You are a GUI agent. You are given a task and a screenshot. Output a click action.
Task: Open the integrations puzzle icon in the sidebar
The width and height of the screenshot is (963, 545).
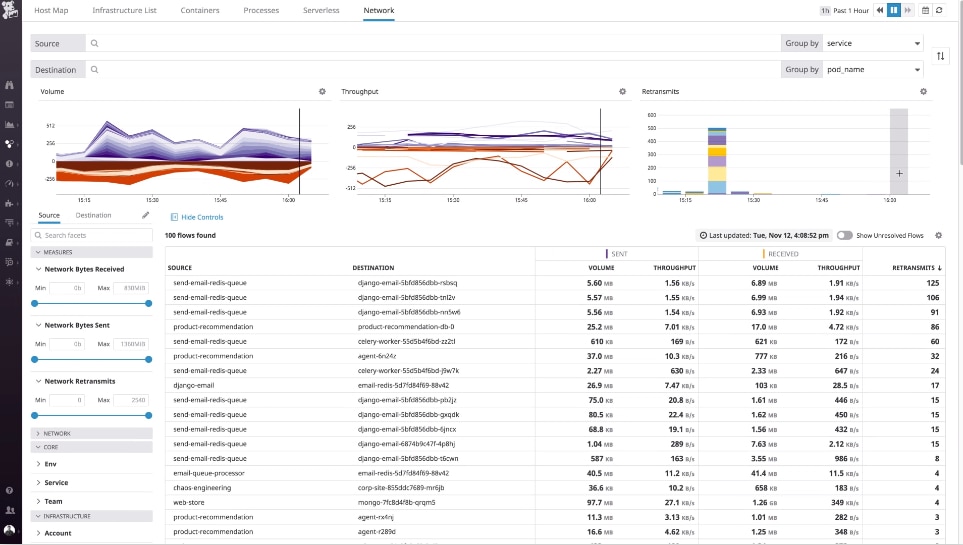9,203
